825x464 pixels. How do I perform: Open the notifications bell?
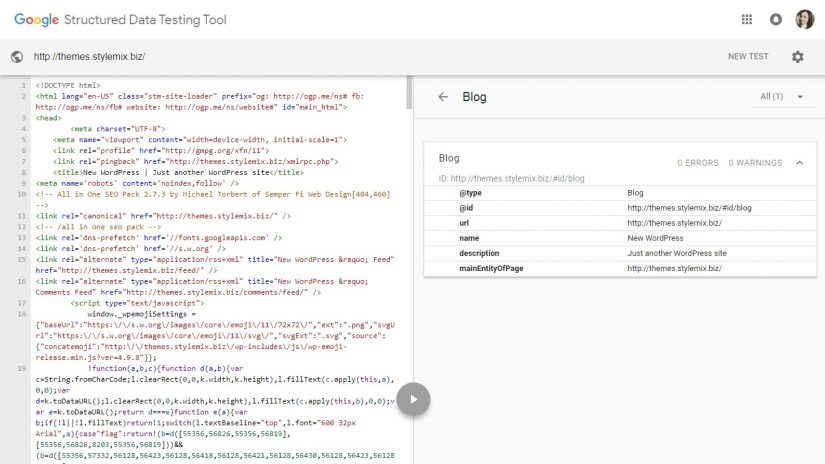click(x=776, y=19)
